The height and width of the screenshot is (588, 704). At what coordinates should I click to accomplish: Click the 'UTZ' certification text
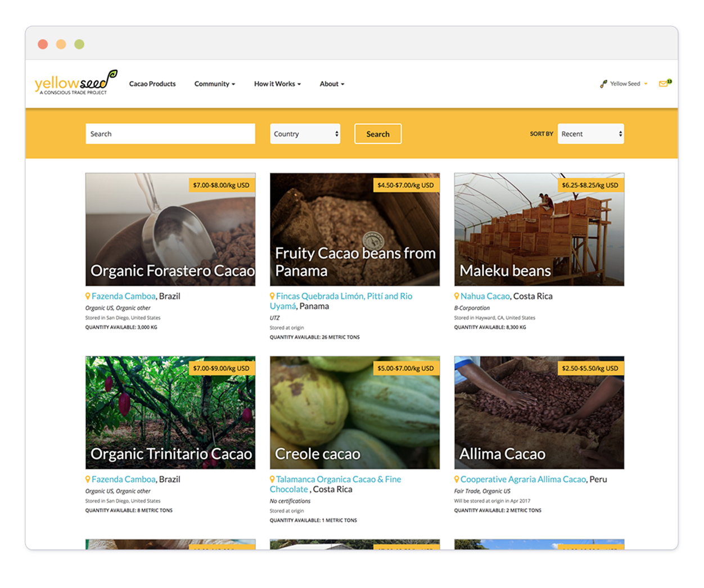tap(274, 318)
